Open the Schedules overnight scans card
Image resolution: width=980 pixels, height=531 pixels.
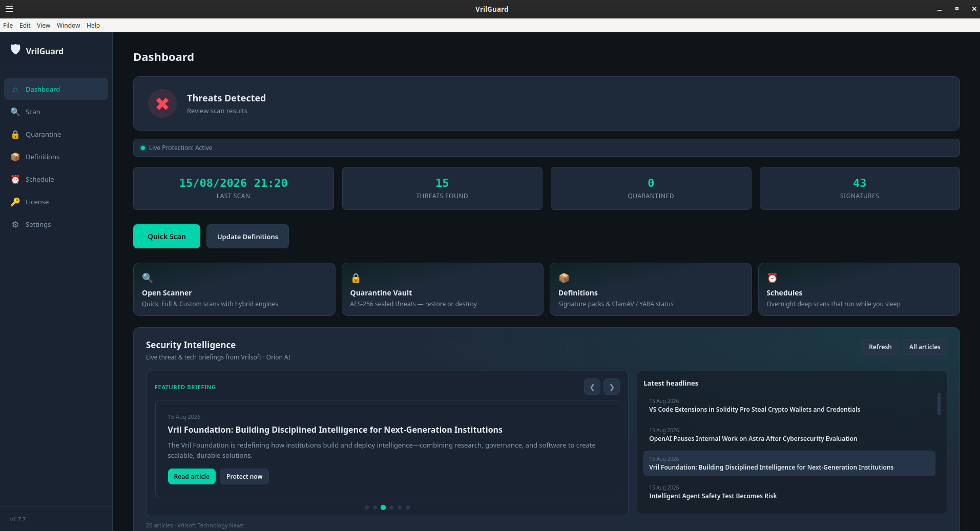(859, 289)
